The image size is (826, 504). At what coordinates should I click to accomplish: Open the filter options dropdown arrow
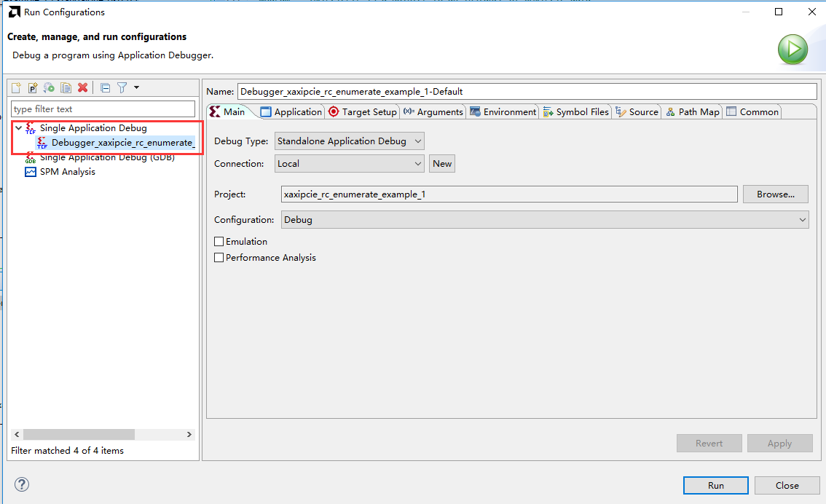click(136, 87)
